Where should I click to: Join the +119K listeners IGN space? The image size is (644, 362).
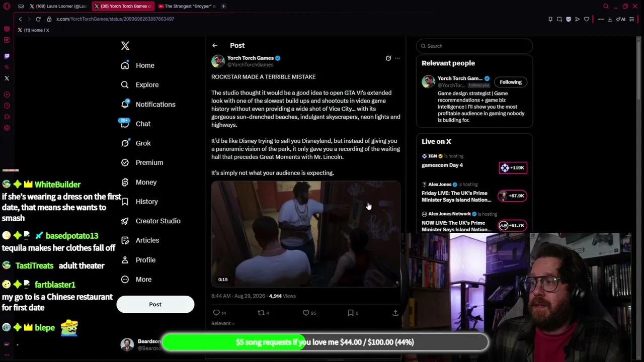[x=513, y=167]
